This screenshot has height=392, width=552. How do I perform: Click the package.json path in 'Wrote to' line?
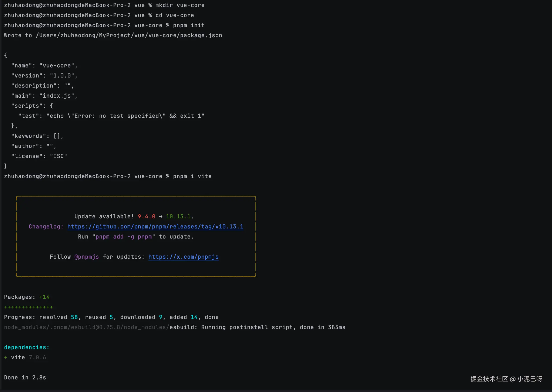[129, 35]
